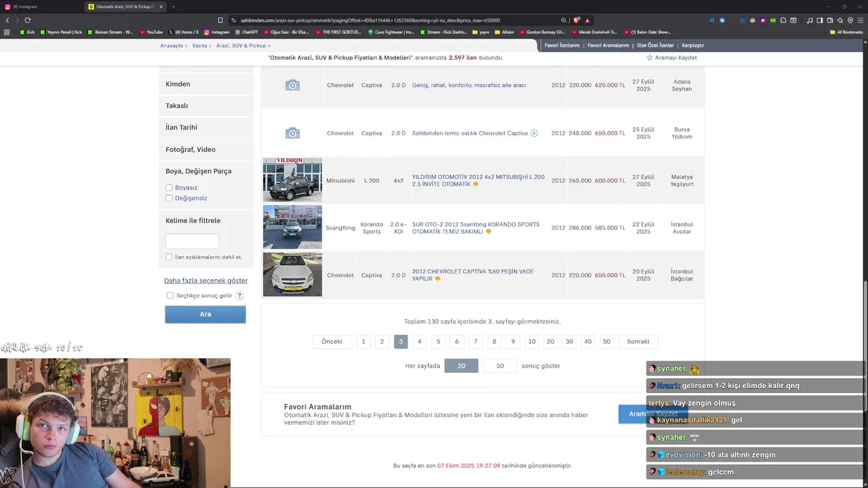Image resolution: width=868 pixels, height=488 pixels.
Task: Open site settings icon in address bar
Action: click(x=233, y=20)
